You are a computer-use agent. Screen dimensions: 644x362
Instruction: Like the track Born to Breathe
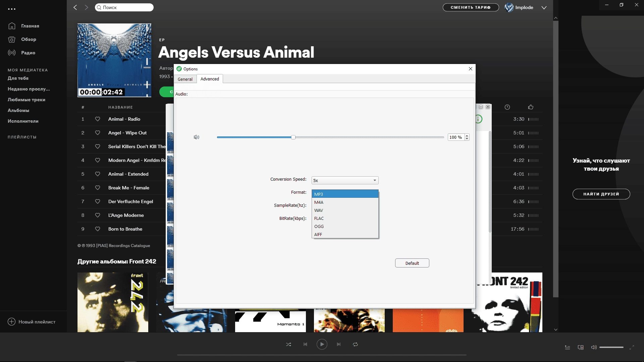pos(98,229)
